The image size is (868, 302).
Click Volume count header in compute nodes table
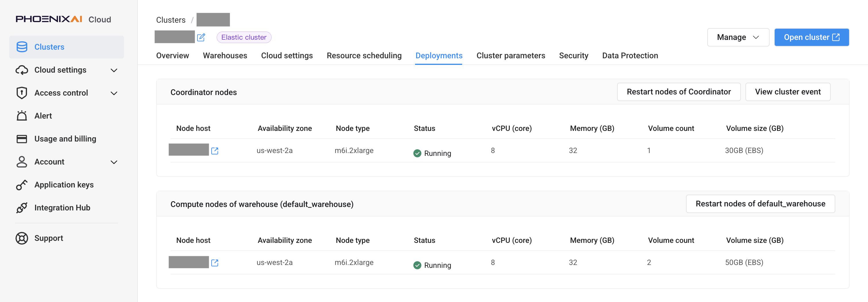coord(671,240)
